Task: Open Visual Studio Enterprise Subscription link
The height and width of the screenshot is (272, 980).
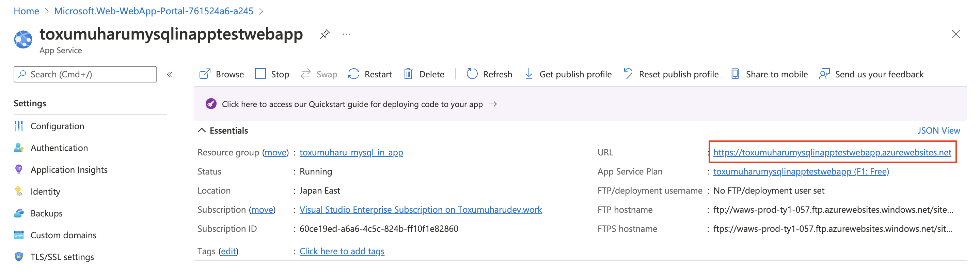Action: coord(421,210)
